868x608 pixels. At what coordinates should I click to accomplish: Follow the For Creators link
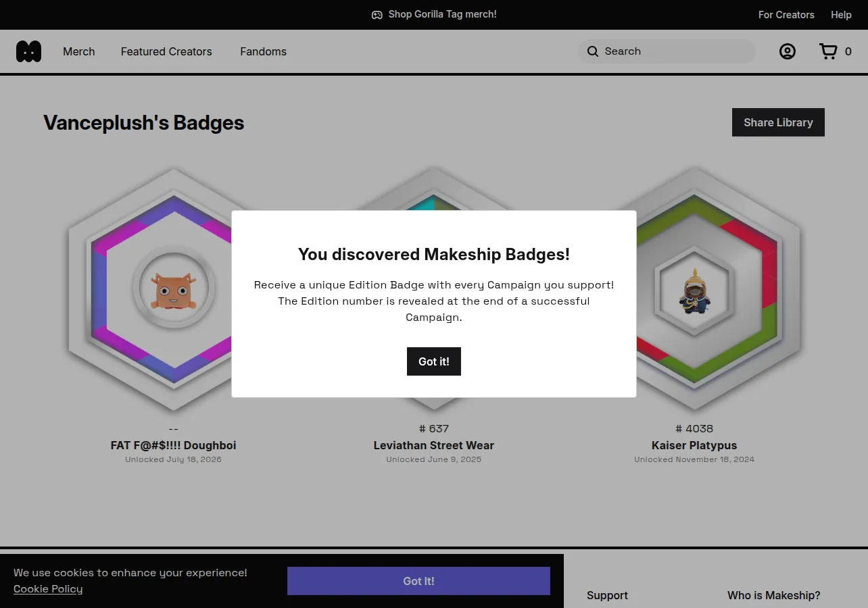click(x=786, y=15)
